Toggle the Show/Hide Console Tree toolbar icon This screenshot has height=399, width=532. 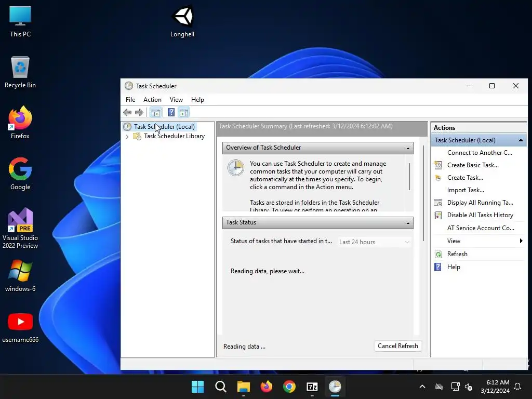tap(156, 112)
